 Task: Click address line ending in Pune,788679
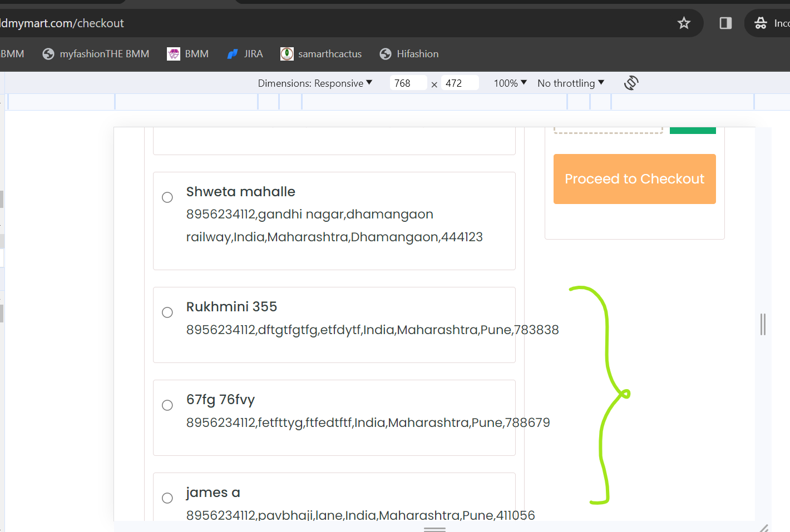click(368, 422)
